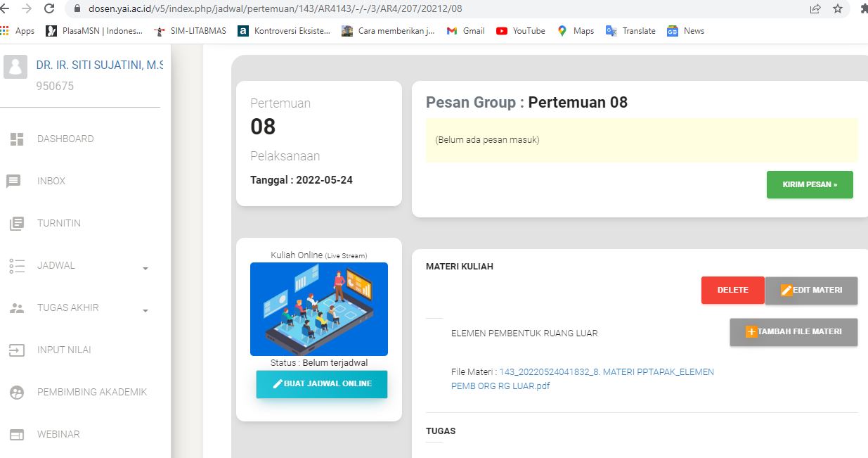Open INPUT NILAI menu item
This screenshot has height=458, width=868.
[64, 350]
